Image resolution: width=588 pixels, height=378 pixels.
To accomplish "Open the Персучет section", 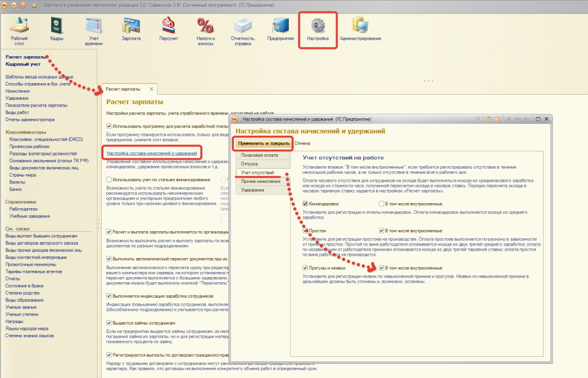I will pos(168,29).
